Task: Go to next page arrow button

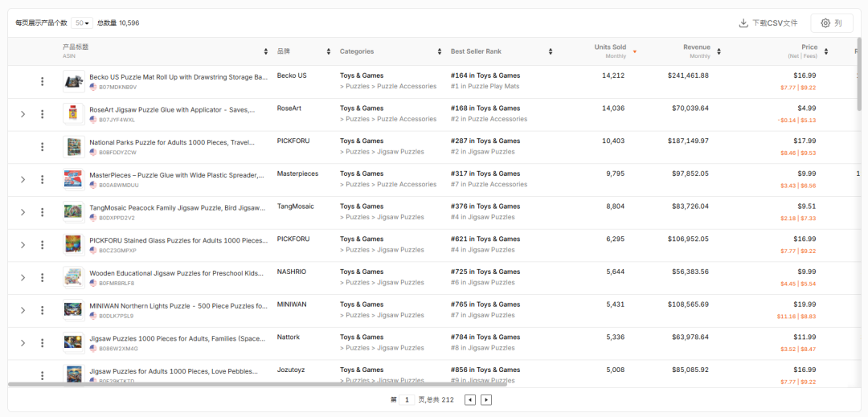Action: pyautogui.click(x=486, y=400)
